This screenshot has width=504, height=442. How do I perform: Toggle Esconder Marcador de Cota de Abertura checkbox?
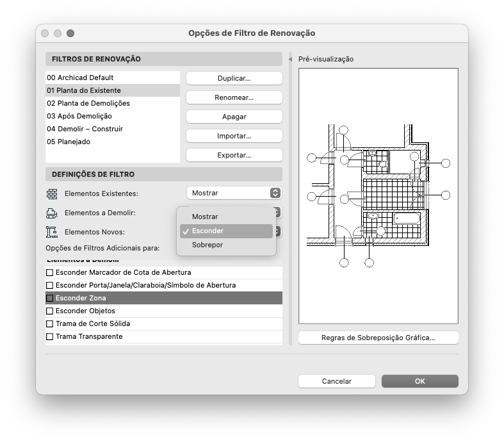pos(49,273)
